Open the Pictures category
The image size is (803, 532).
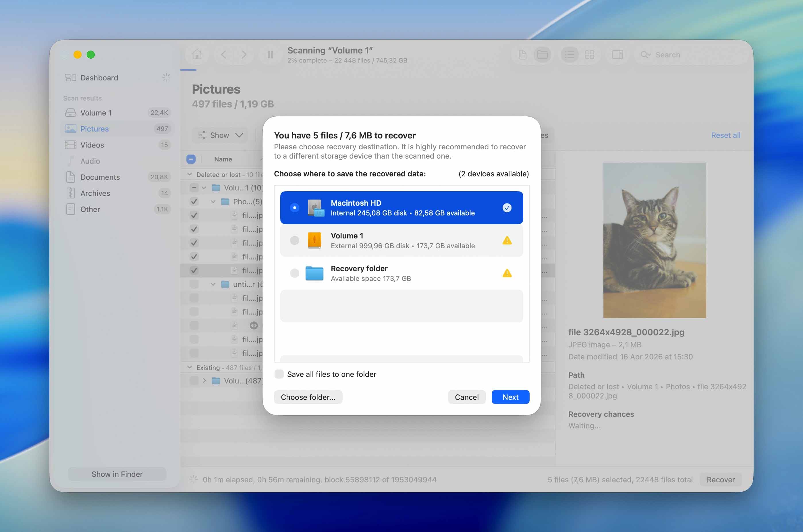click(x=117, y=129)
